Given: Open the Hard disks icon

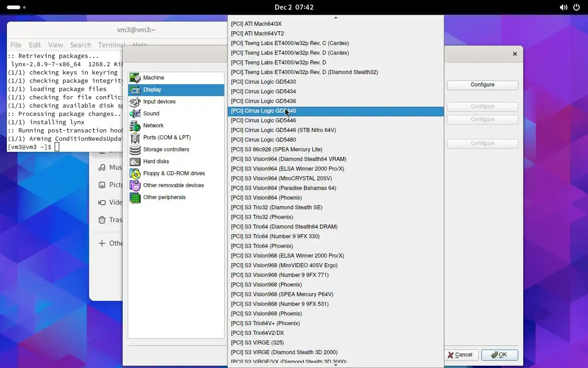Looking at the screenshot, I should (135, 161).
